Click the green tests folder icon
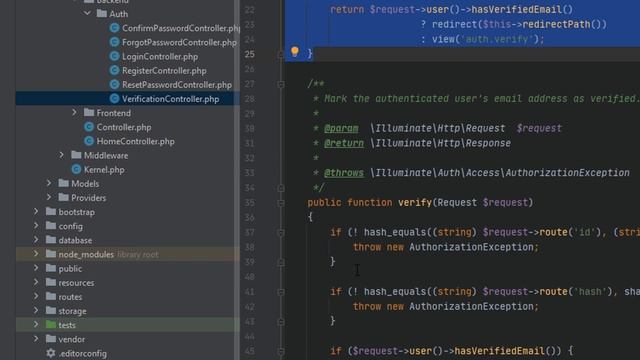The width and height of the screenshot is (640, 360). (51, 324)
